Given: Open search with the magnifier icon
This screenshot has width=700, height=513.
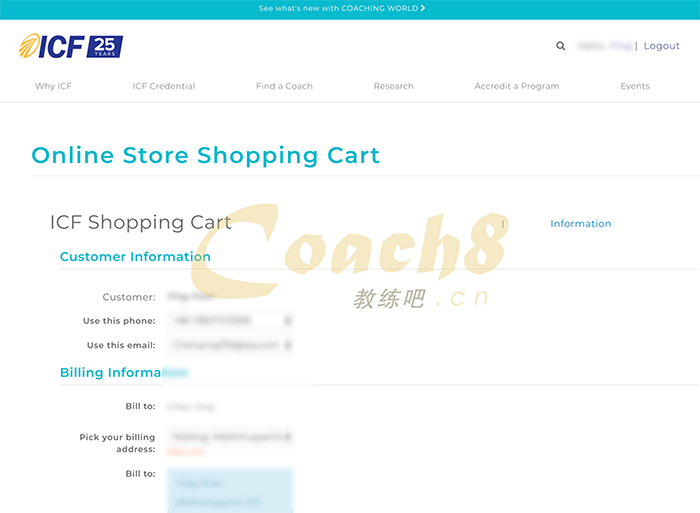Looking at the screenshot, I should (x=560, y=46).
